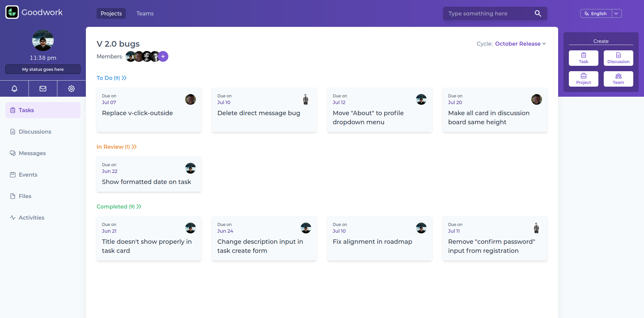Click the Goodwork logo icon
The height and width of the screenshot is (318, 644).
(x=12, y=12)
